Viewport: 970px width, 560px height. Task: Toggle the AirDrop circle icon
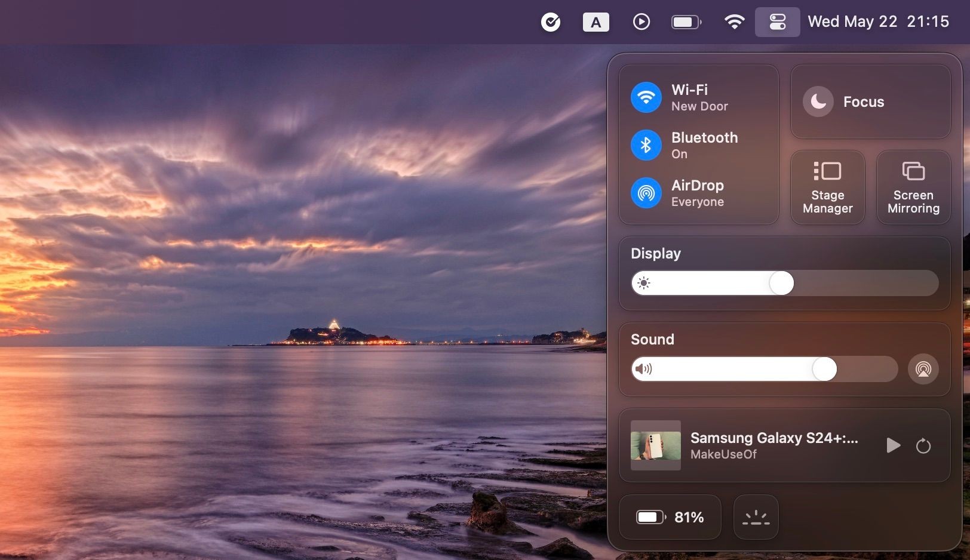(646, 193)
